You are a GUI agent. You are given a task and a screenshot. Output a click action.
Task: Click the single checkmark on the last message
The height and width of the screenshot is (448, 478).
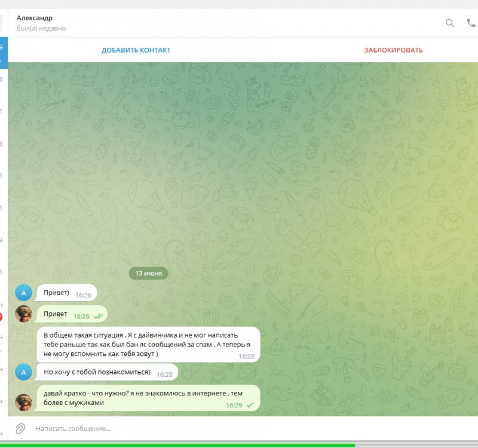point(250,405)
